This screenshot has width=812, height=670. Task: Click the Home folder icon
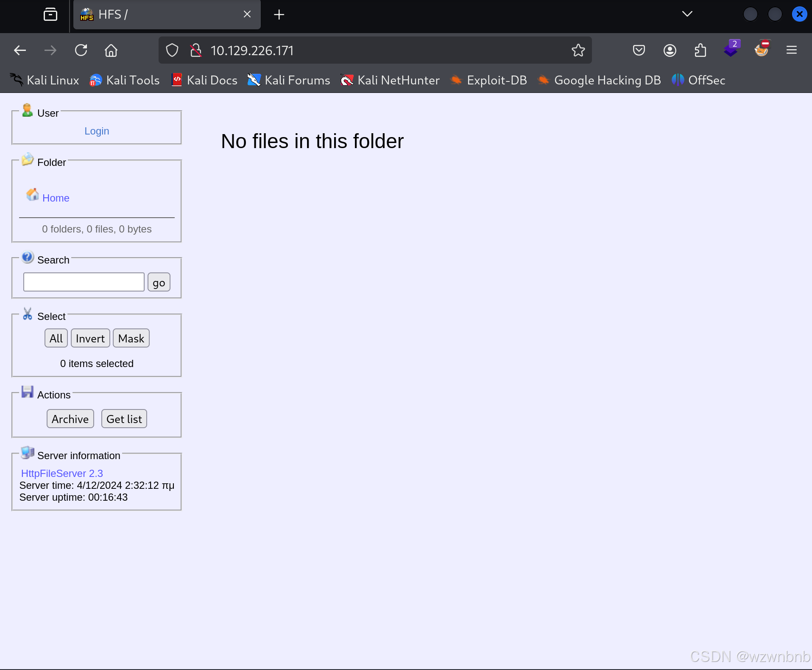(33, 195)
